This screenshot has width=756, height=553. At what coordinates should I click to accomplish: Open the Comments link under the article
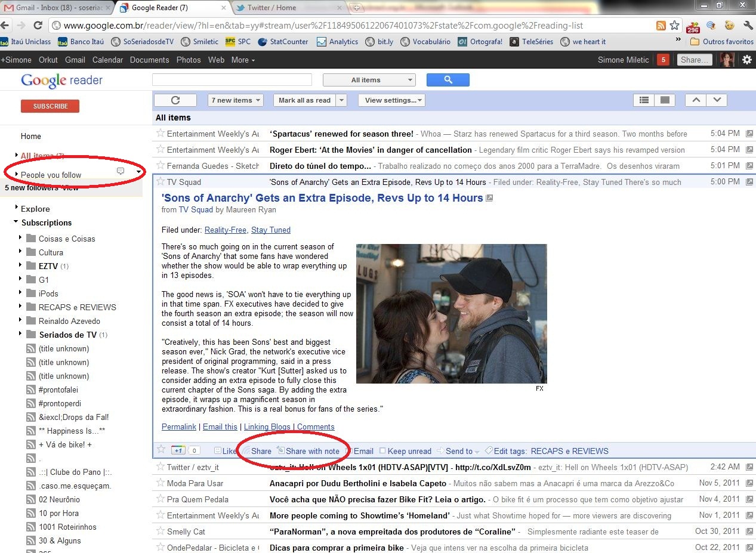pyautogui.click(x=316, y=427)
